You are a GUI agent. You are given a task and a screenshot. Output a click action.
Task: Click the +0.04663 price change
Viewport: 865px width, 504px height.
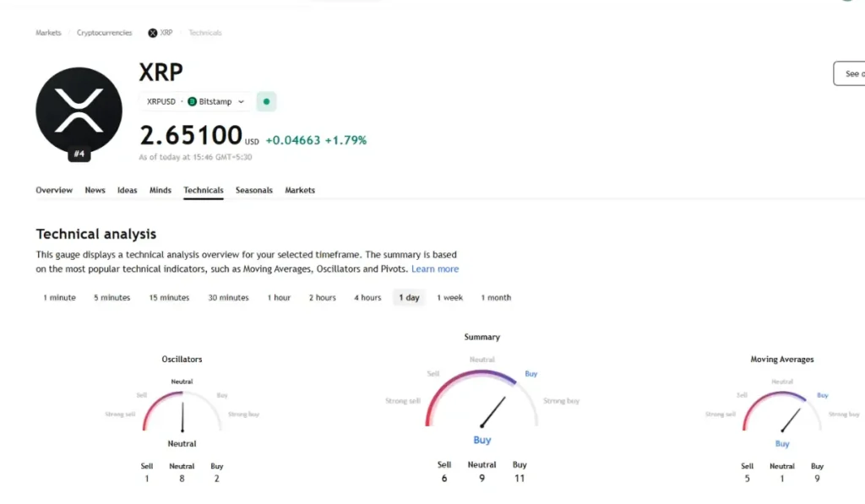tap(293, 141)
